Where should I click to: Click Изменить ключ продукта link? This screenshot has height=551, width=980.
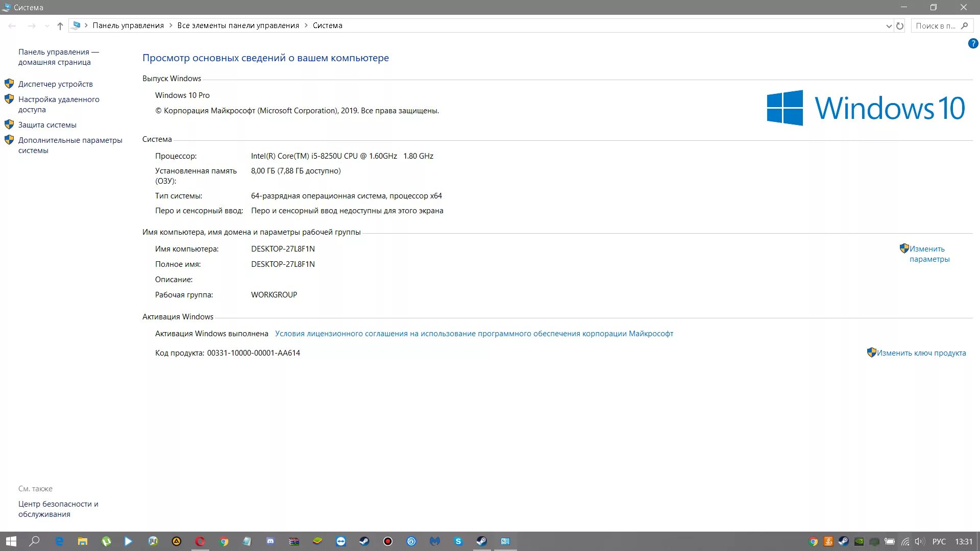point(921,353)
